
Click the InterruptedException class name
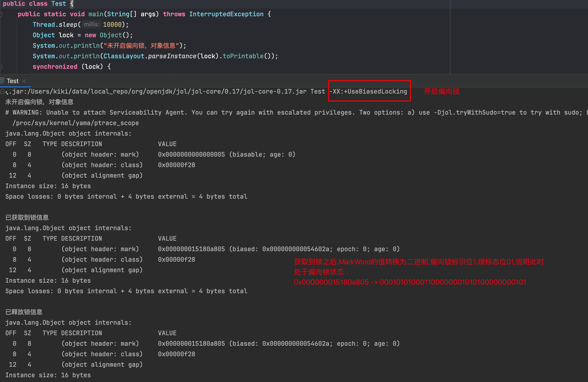pyautogui.click(x=226, y=14)
